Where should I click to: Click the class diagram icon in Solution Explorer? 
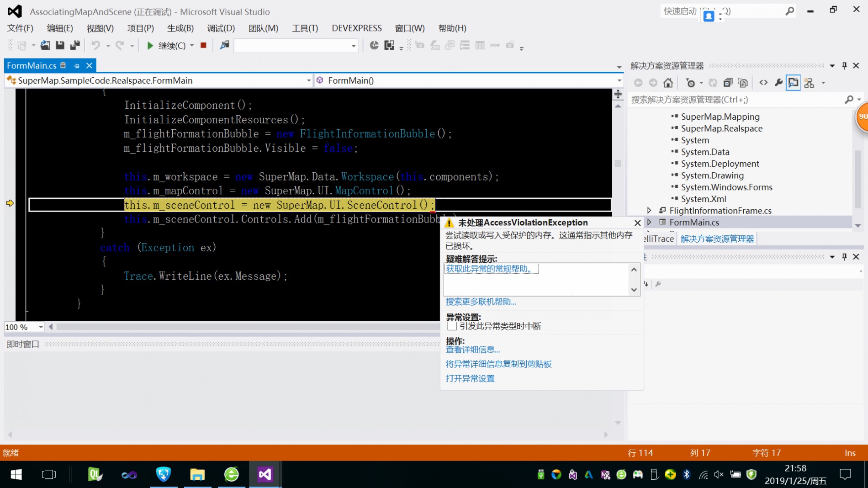coord(810,83)
